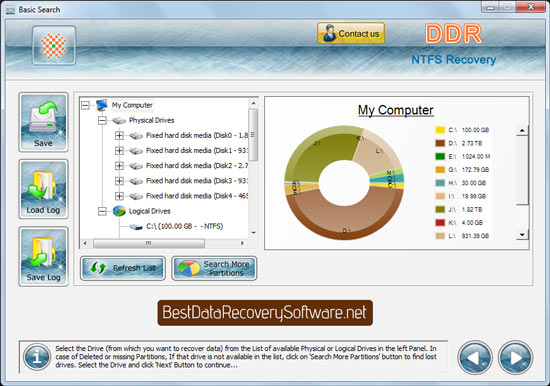Click the blue info icon

coord(36,357)
